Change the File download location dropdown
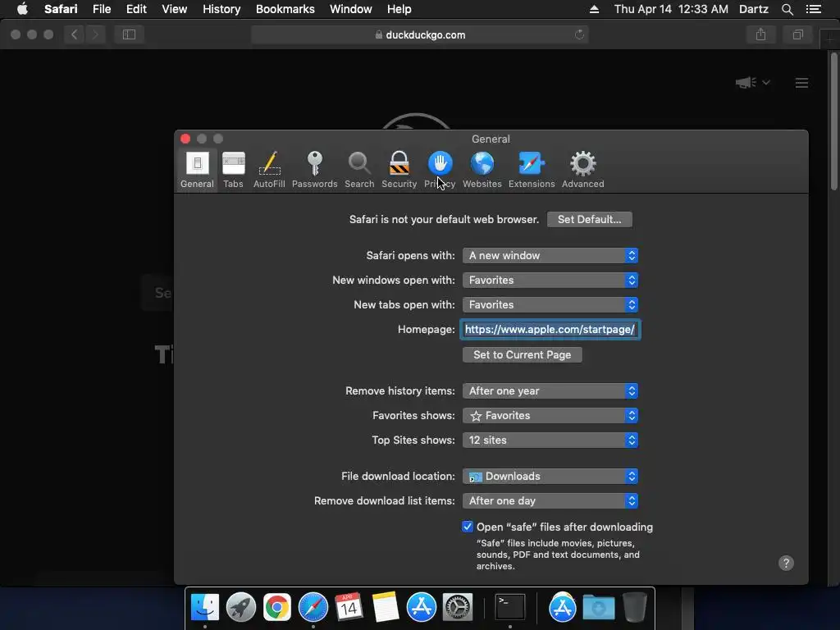The height and width of the screenshot is (630, 840). point(550,477)
